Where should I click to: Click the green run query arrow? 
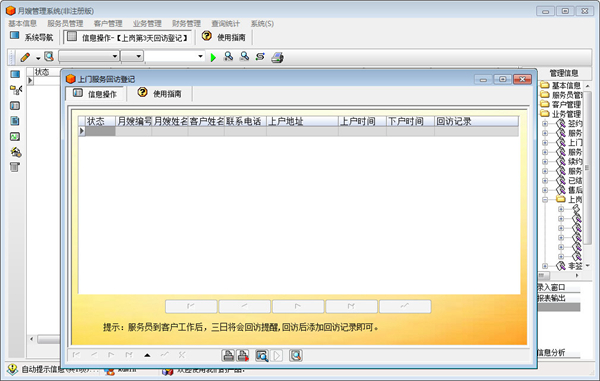(x=213, y=57)
